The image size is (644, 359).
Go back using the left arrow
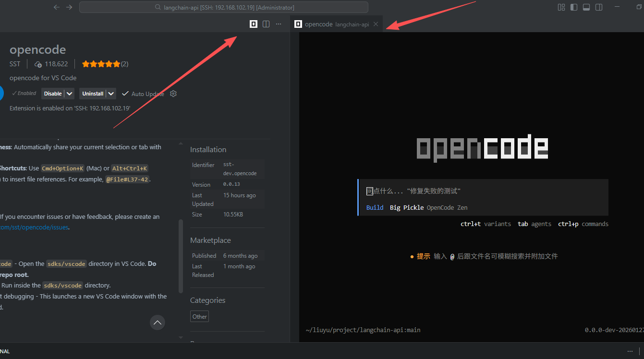(57, 7)
